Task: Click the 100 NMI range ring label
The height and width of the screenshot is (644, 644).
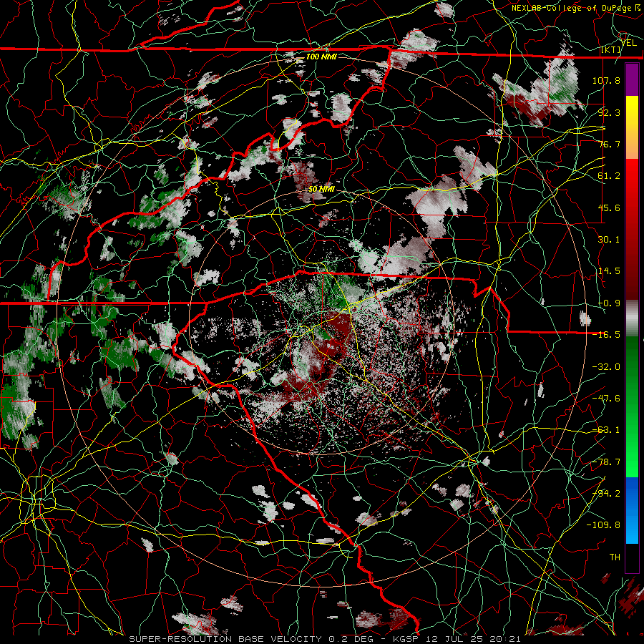Action: pyautogui.click(x=321, y=57)
